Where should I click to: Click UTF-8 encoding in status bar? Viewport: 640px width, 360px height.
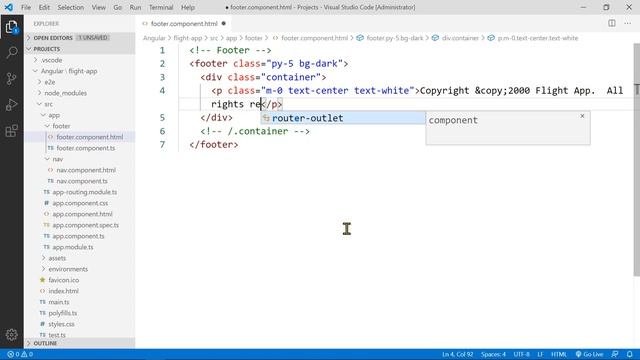[x=521, y=354]
